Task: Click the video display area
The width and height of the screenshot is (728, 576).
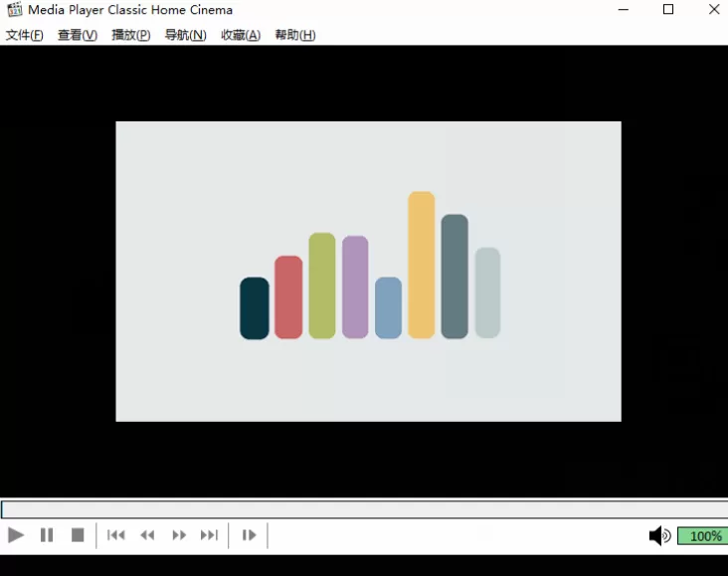Action: (368, 271)
